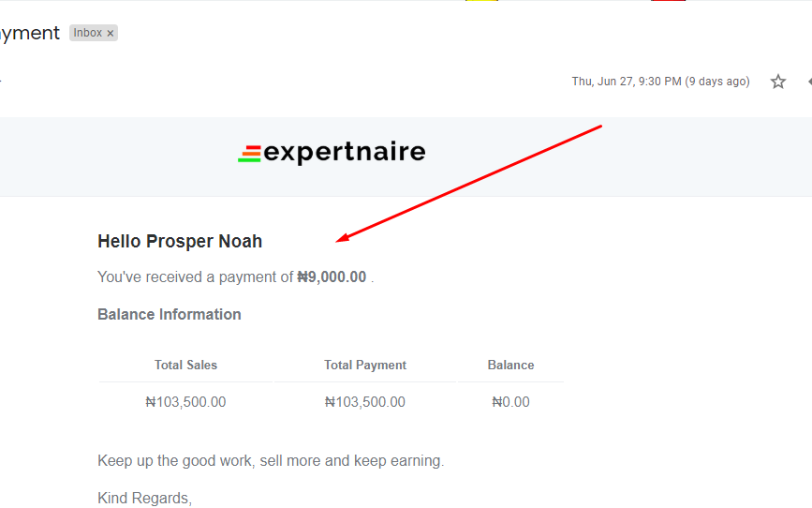Screen dimensions: 812x508
Task: Click the Total Sales value ₦103,500.00
Action: [x=185, y=402]
